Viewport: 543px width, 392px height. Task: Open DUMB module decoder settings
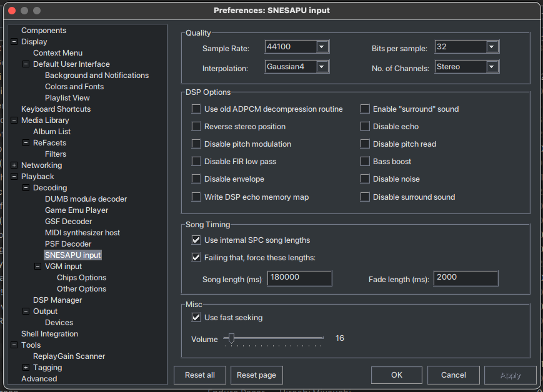coord(86,199)
